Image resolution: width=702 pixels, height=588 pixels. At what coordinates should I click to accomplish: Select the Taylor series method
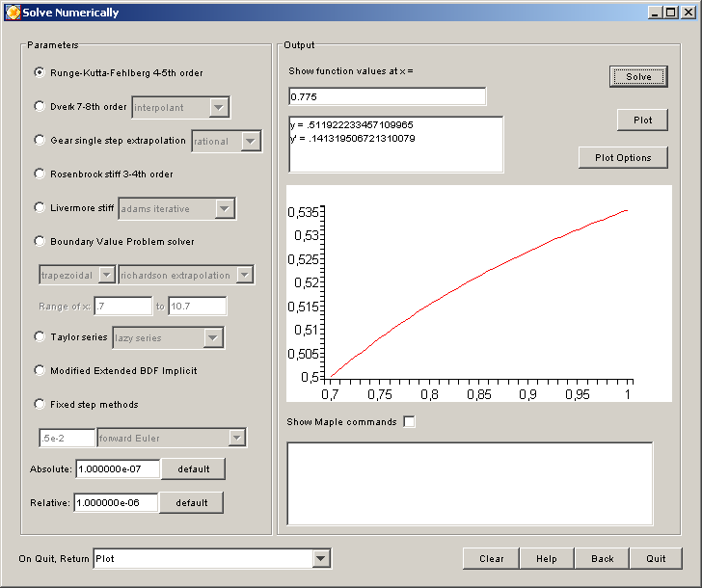pyautogui.click(x=40, y=337)
